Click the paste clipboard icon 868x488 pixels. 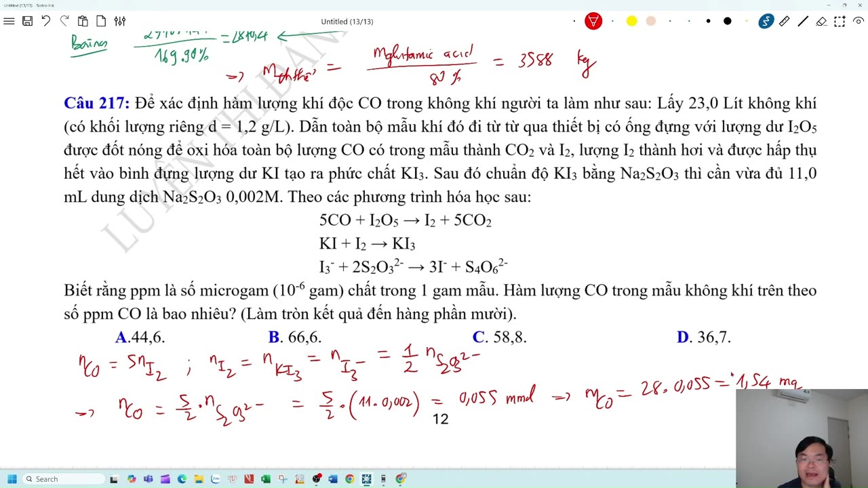pyautogui.click(x=83, y=21)
